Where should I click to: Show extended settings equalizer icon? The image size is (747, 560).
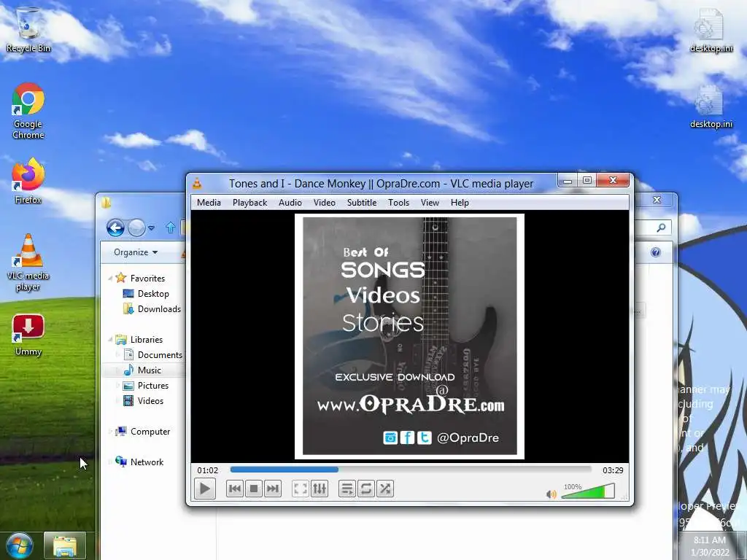coord(320,489)
